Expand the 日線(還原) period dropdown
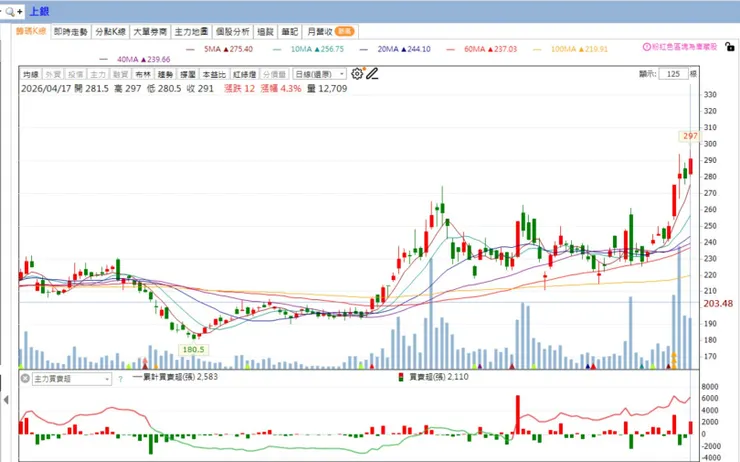740x462 pixels. (320, 75)
